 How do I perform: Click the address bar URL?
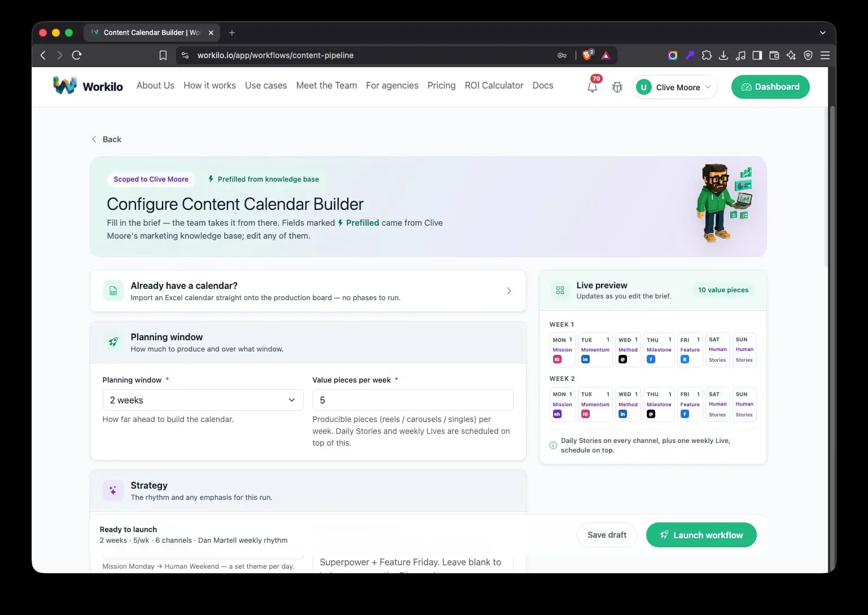275,55
